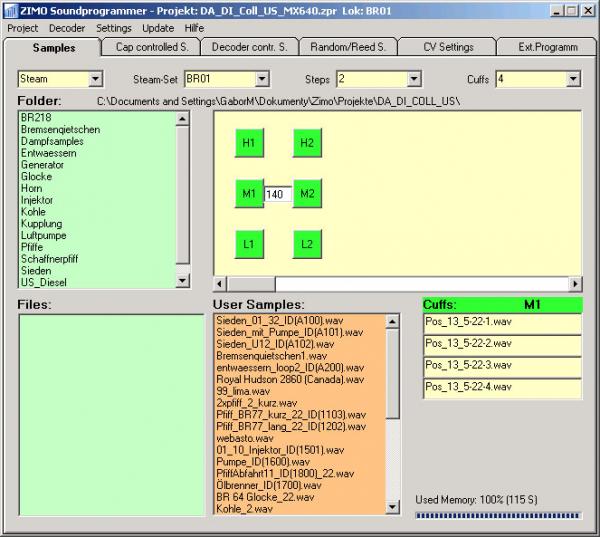Click the H2 sample button
The width and height of the screenshot is (600, 537).
tap(307, 143)
